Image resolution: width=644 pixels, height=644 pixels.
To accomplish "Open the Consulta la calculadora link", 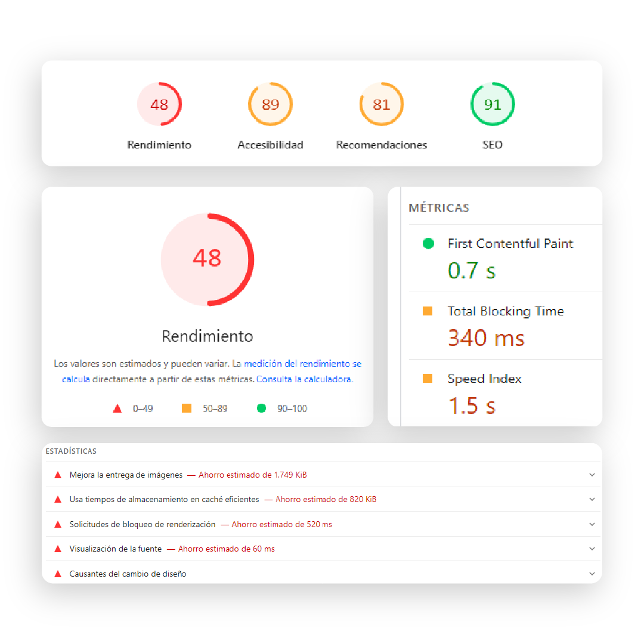I will [304, 379].
